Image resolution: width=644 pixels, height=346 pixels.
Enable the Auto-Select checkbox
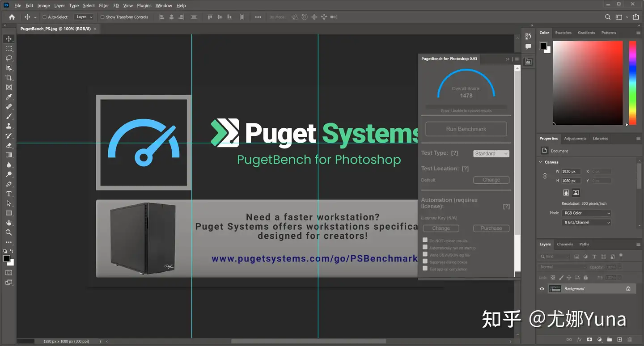click(x=44, y=17)
